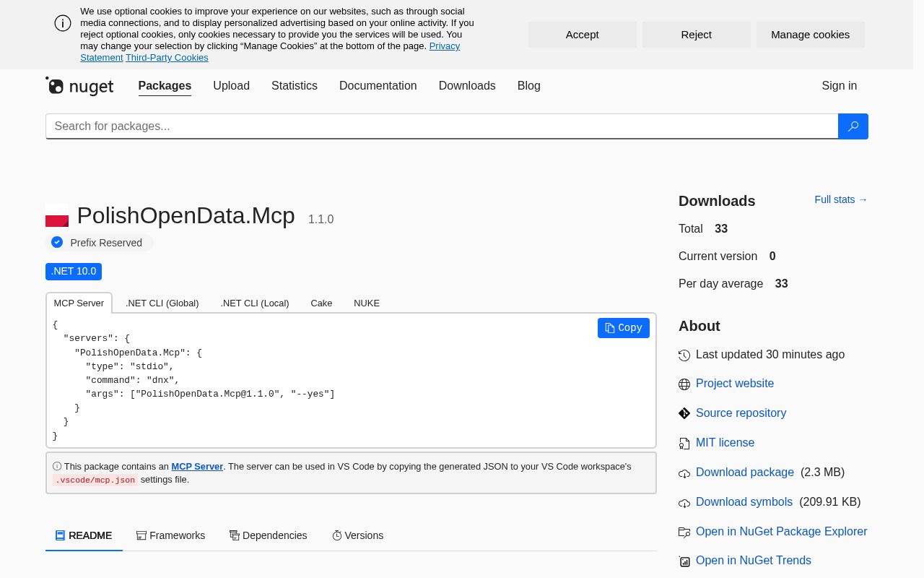The image size is (924, 578).
Task: Open the Packages nav item
Action: coord(165,86)
